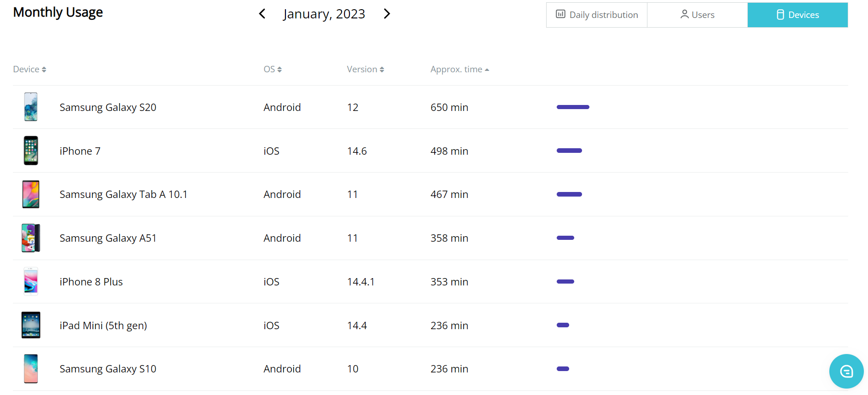The height and width of the screenshot is (395, 868).
Task: Click version 14.6 in iPhone 7 row
Action: (x=357, y=151)
